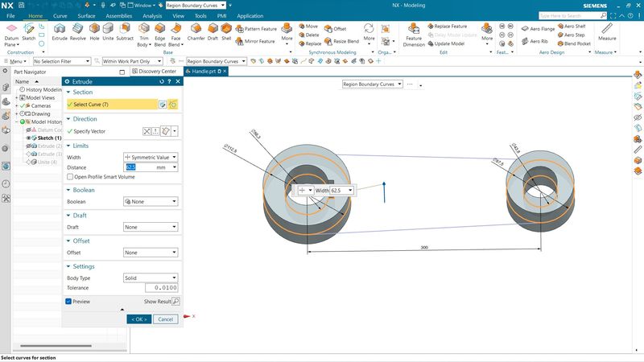This screenshot has height=362, width=644.
Task: Select the Aero Rib tool
Action: [535, 41]
